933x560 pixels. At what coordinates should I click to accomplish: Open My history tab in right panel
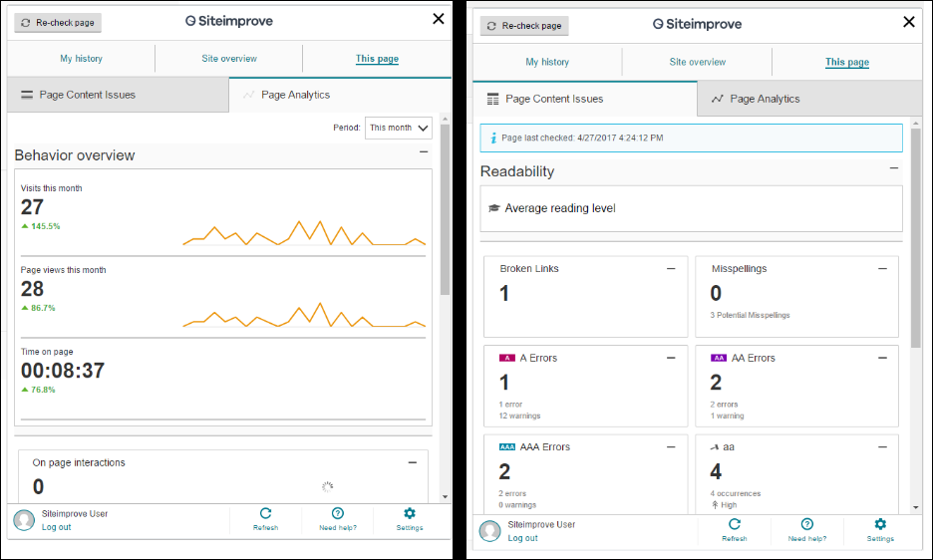(x=547, y=62)
